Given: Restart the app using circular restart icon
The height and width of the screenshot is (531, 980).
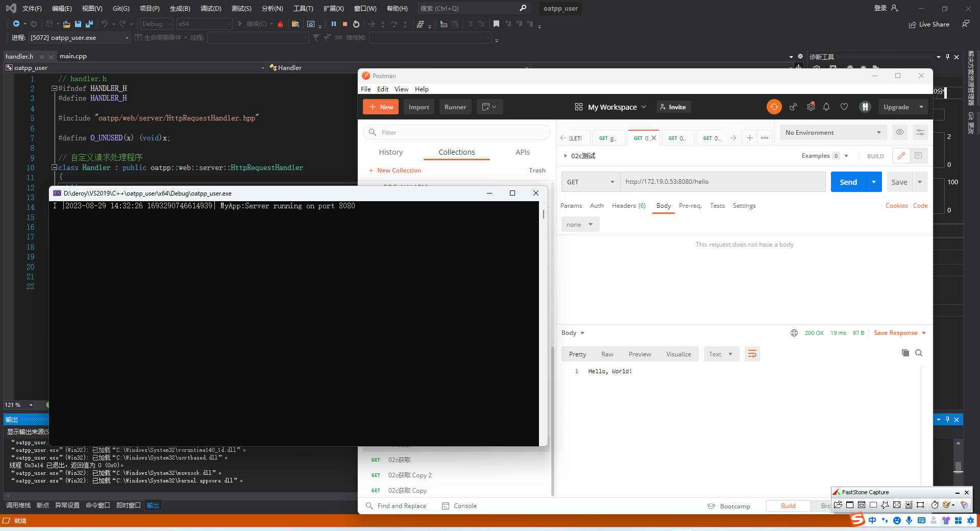Looking at the screenshot, I should 356,24.
